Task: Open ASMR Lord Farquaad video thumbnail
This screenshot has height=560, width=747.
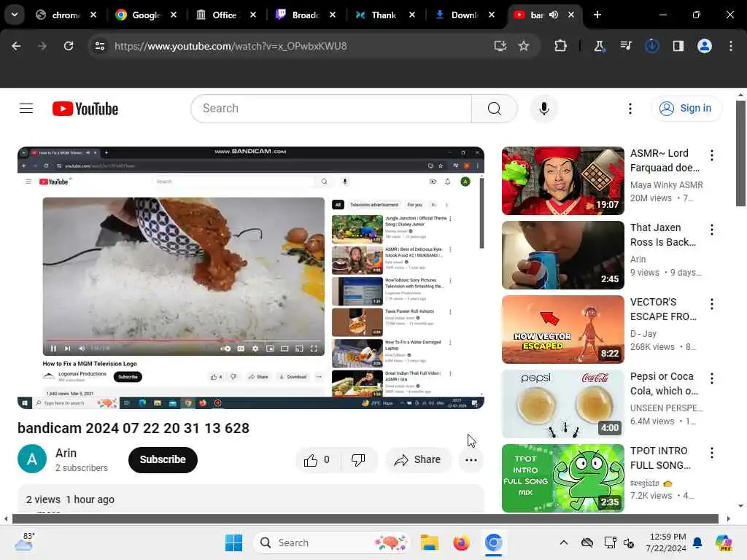Action: 562,181
